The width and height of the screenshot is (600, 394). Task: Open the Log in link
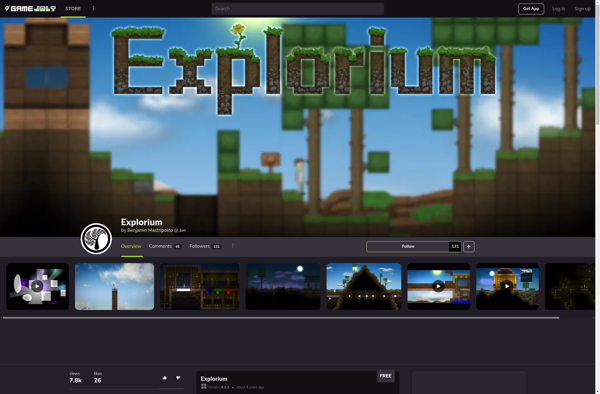tap(558, 9)
